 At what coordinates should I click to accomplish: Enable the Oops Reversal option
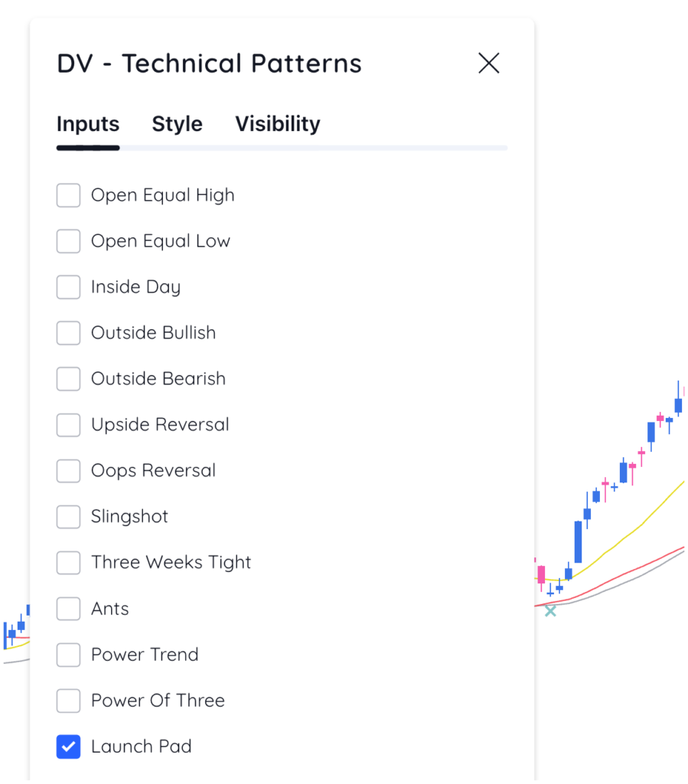click(x=68, y=471)
